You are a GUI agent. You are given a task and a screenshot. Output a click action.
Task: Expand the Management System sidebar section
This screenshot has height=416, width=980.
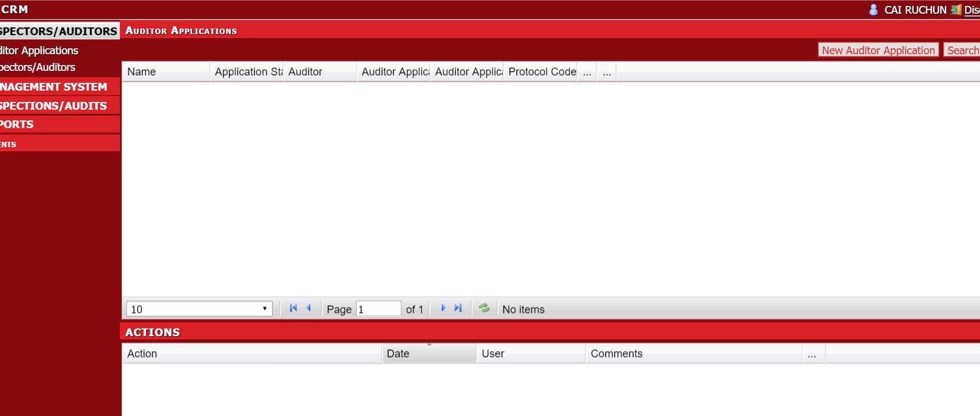pyautogui.click(x=60, y=86)
